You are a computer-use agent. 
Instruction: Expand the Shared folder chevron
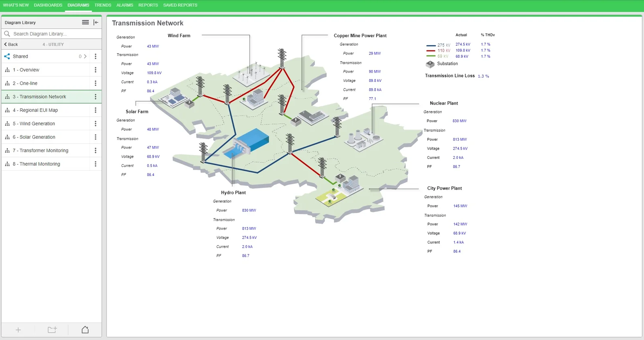tap(85, 56)
